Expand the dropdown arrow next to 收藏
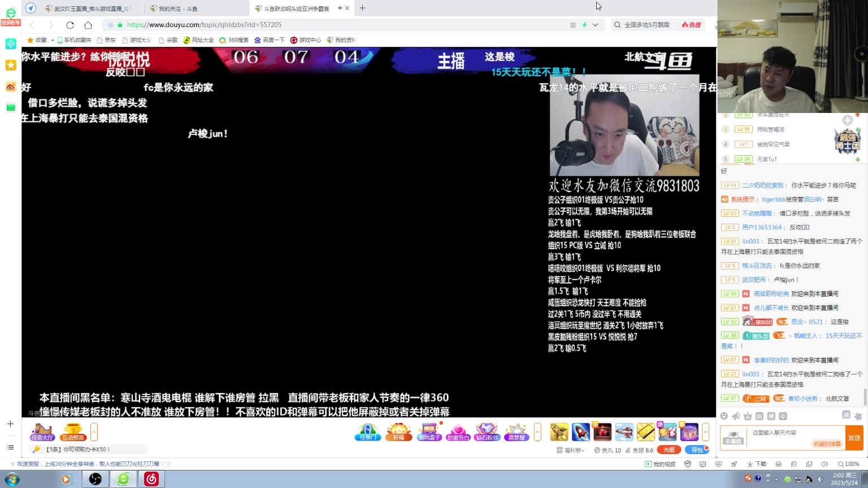The height and width of the screenshot is (488, 868). click(53, 40)
